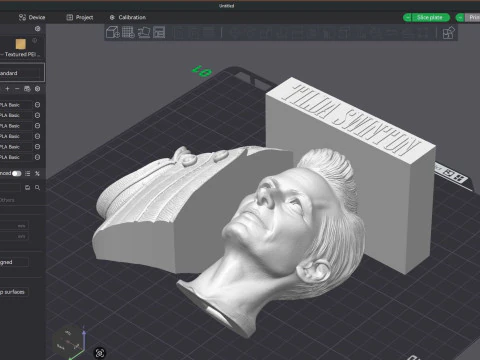Click the second mm value field
Viewport: 480px width, 360px height.
coord(14,236)
